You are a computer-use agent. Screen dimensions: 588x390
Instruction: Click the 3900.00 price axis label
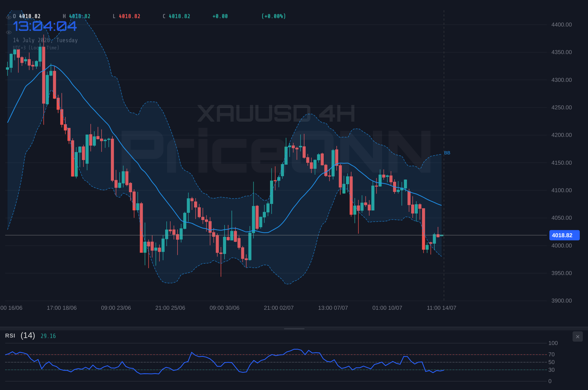coord(562,301)
